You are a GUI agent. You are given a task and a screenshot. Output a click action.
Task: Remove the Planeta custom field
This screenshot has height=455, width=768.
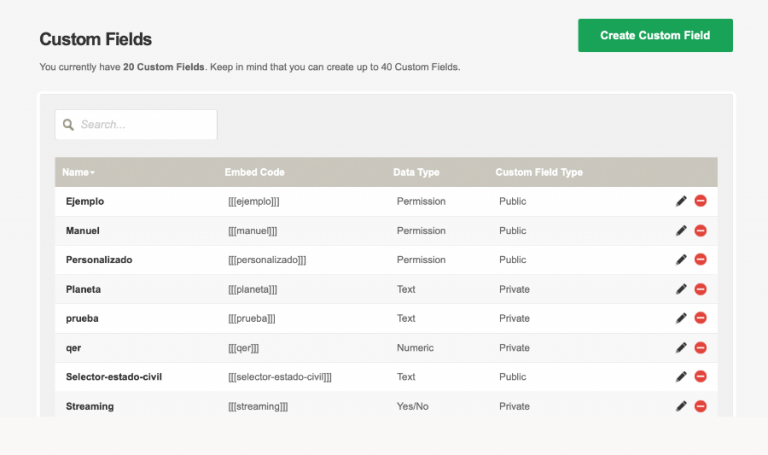coord(700,289)
